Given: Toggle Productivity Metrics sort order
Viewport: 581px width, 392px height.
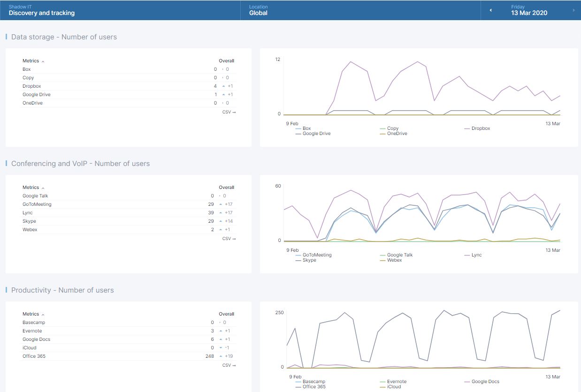Looking at the screenshot, I should [x=31, y=314].
